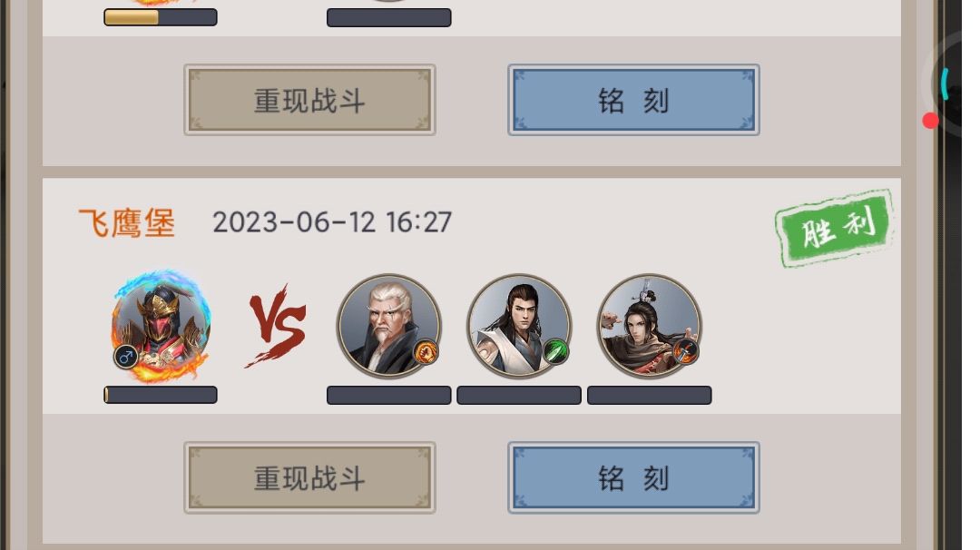Screen dimensions: 980x550
Task: Select the topknot martial artist opponent portrait
Action: pos(649,326)
